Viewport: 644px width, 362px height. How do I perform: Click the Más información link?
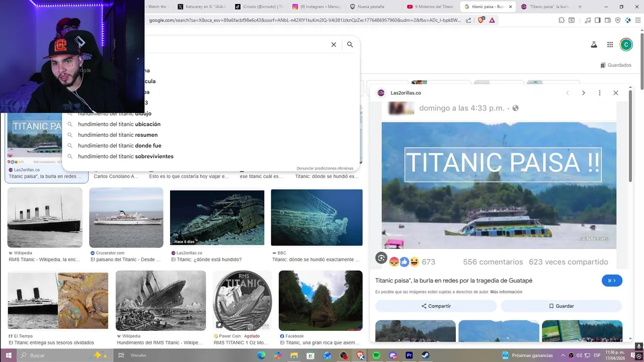(x=506, y=292)
